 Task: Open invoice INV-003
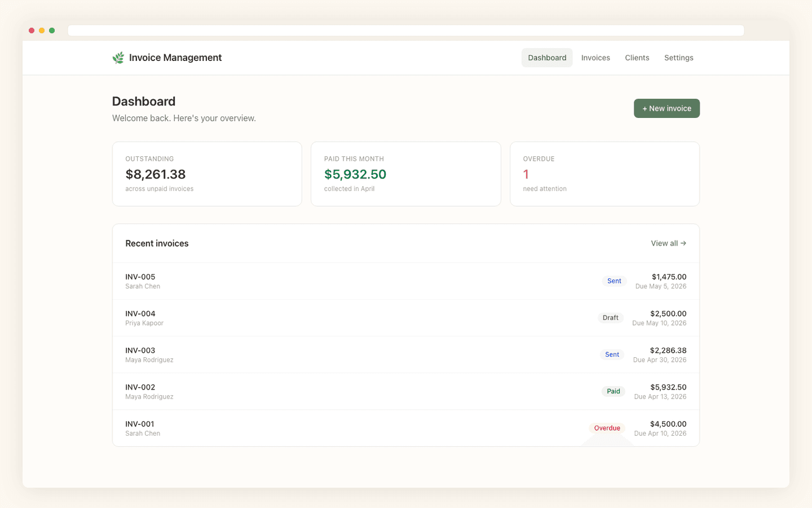click(x=406, y=354)
